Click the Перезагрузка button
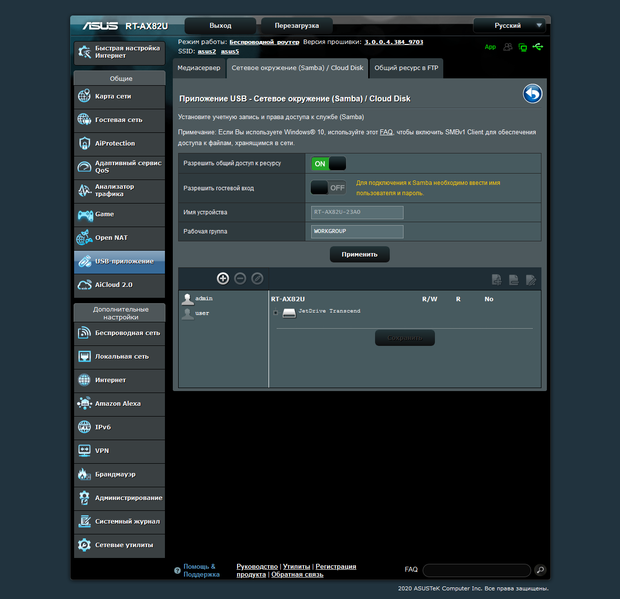Image resolution: width=620 pixels, height=599 pixels. tap(297, 26)
